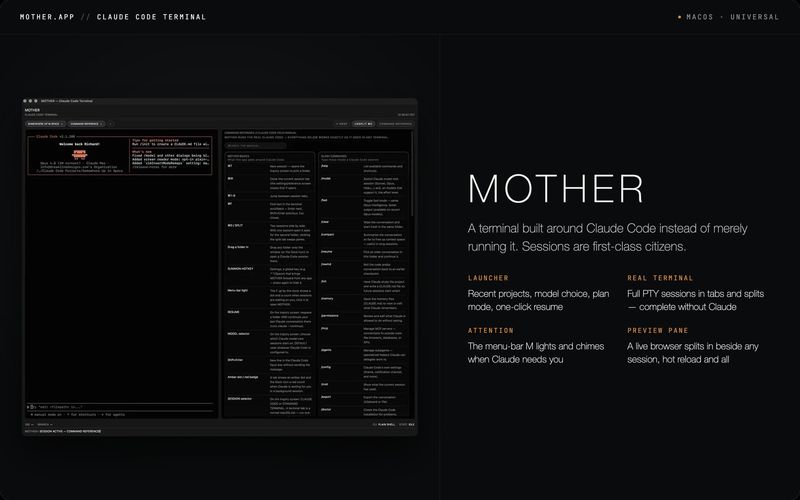
Task: Click the SUMMON HOTKEY row
Action: tap(270, 276)
